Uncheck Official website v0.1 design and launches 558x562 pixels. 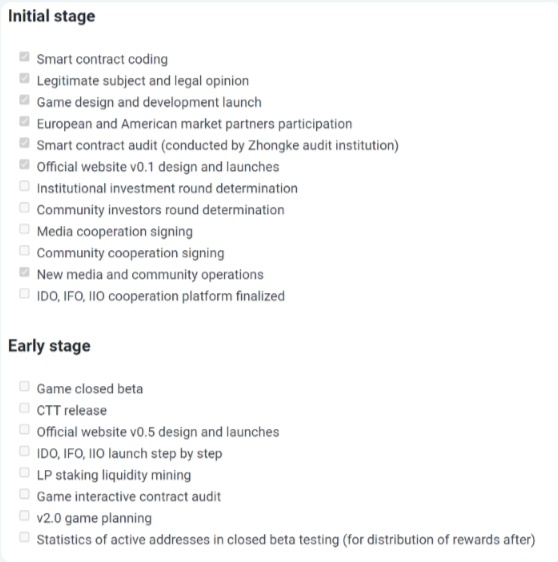pyautogui.click(x=24, y=164)
